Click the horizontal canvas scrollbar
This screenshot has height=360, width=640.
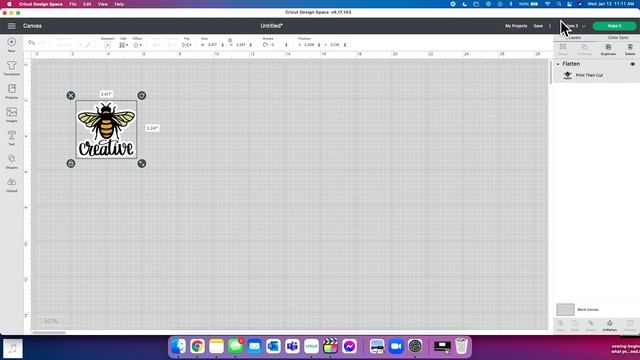coord(49,333)
